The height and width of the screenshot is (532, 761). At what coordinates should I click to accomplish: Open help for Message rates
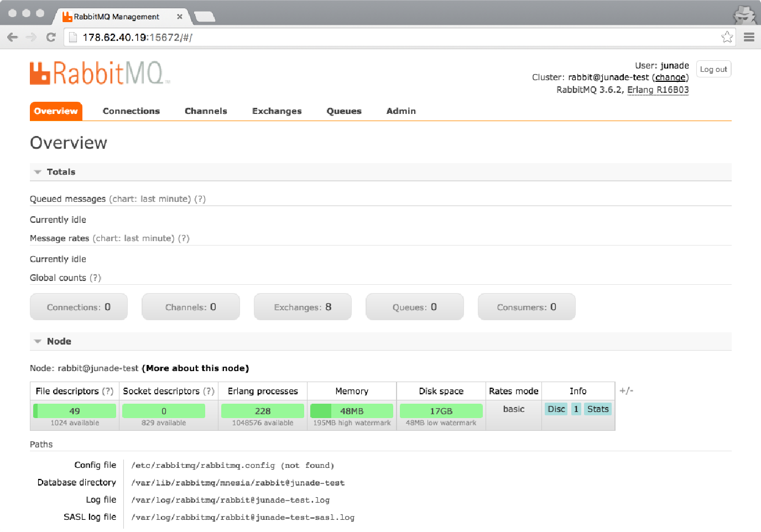[x=184, y=238]
